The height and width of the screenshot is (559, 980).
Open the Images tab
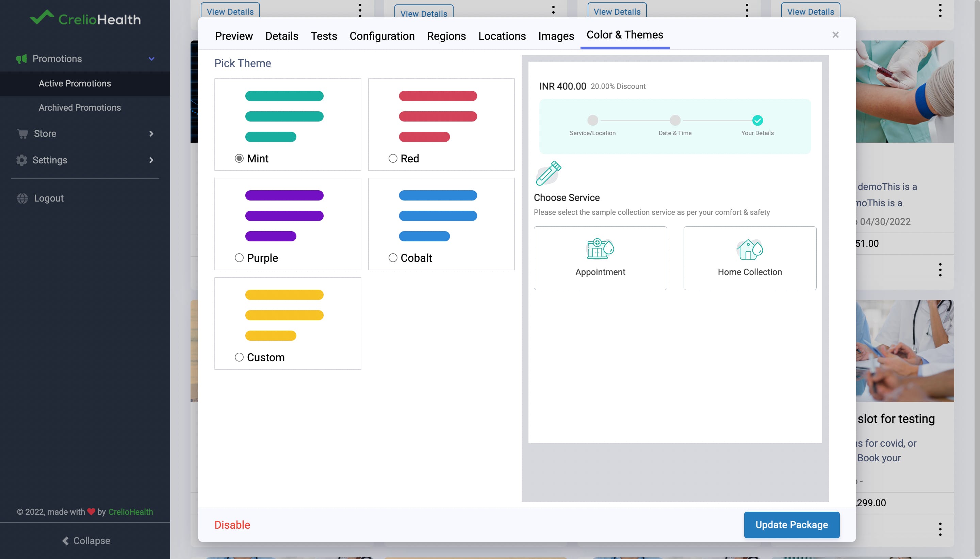click(x=556, y=36)
